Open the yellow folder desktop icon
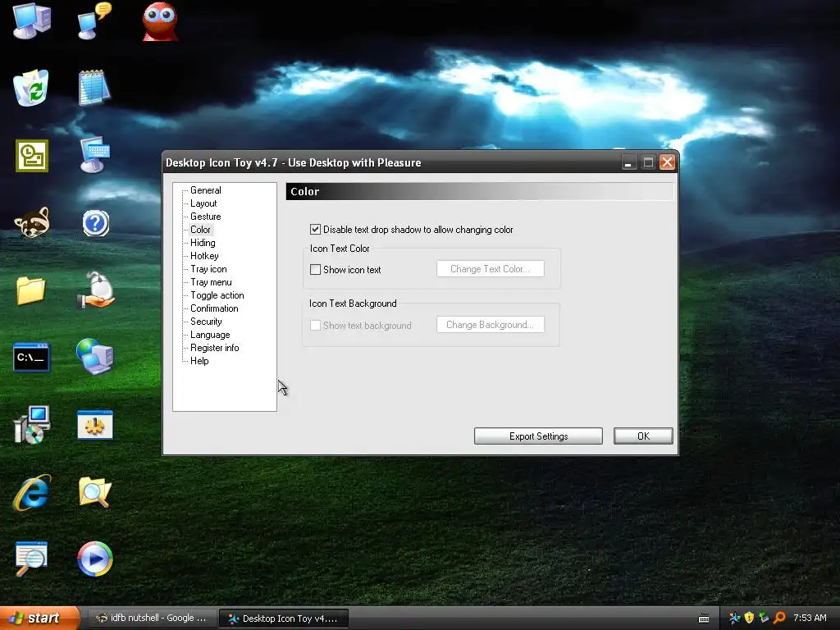The image size is (840, 630). [30, 290]
